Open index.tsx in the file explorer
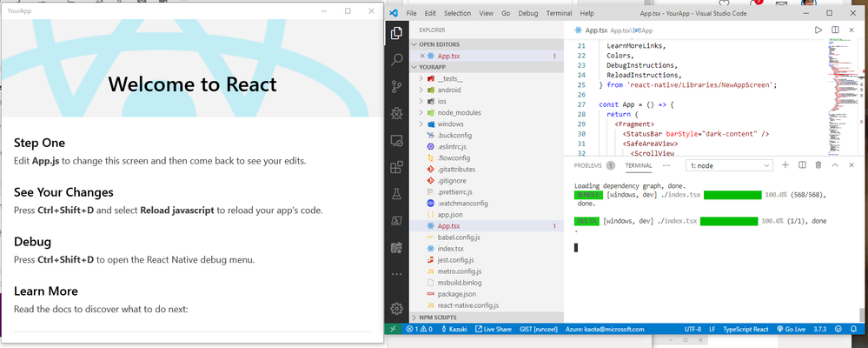868x348 pixels. (x=450, y=248)
